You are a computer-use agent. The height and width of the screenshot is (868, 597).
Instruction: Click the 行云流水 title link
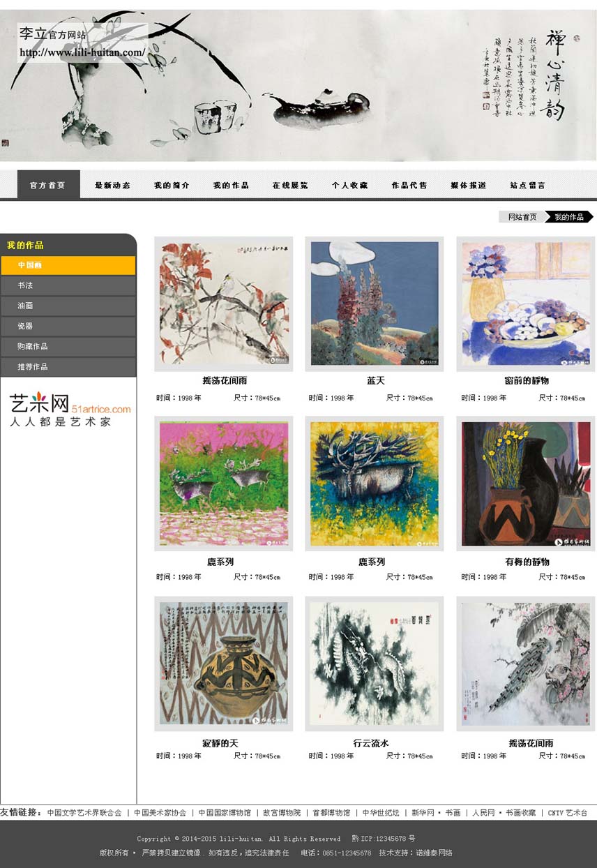coord(370,744)
